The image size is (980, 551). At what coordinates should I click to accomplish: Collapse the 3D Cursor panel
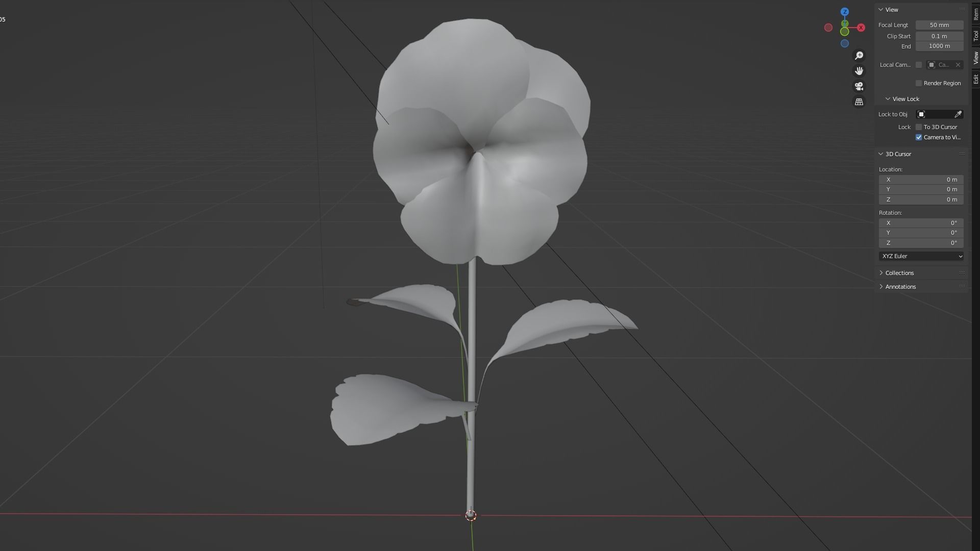[x=881, y=154]
